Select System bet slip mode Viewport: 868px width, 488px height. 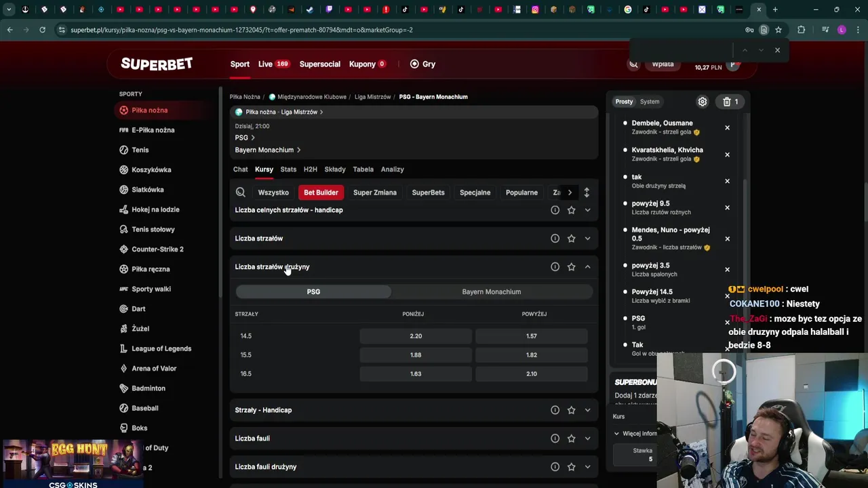coord(650,102)
